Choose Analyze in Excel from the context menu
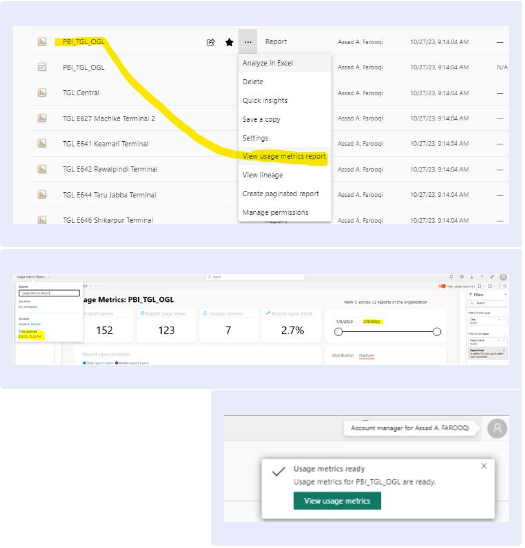Image resolution: width=525 pixels, height=548 pixels. pos(269,64)
